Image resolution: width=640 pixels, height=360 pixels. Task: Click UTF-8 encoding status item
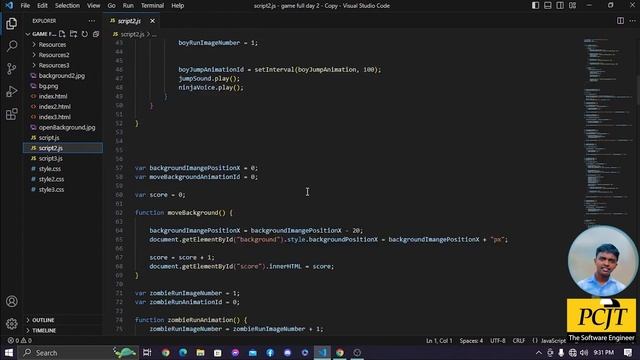tap(498, 340)
